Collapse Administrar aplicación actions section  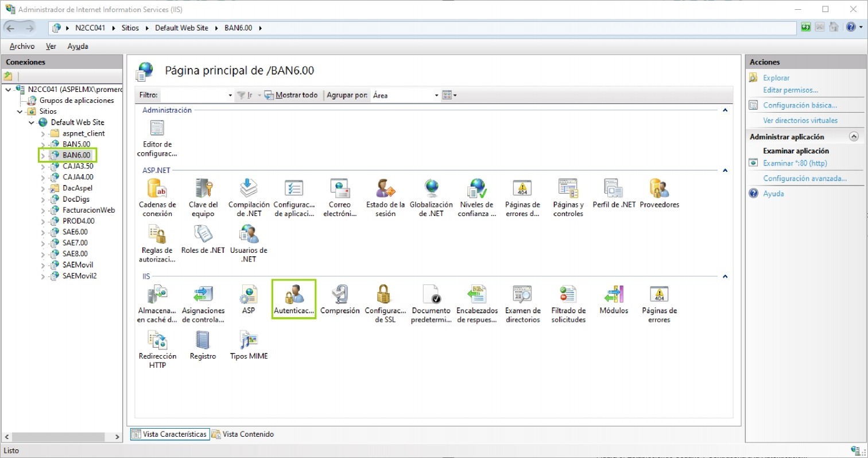[853, 137]
